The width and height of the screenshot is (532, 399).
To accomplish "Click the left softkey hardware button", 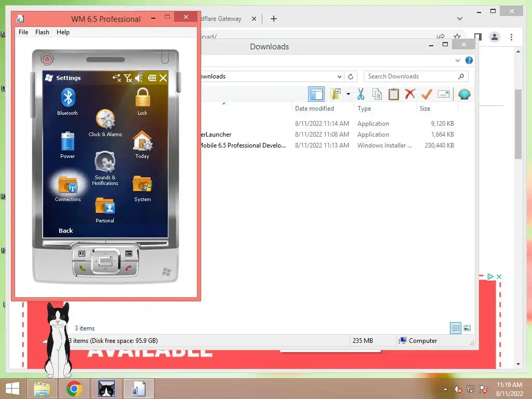I will pos(82,254).
